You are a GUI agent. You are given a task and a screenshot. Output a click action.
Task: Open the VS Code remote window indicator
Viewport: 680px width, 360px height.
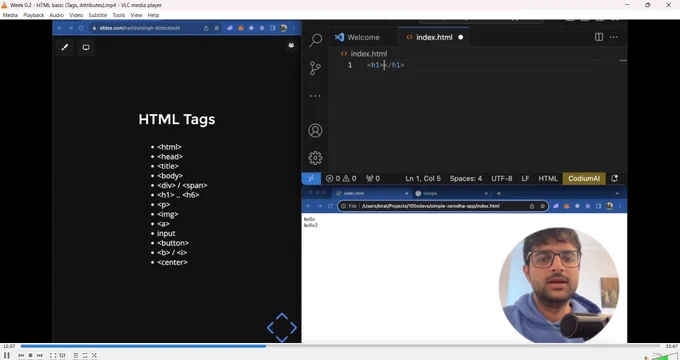click(x=311, y=178)
